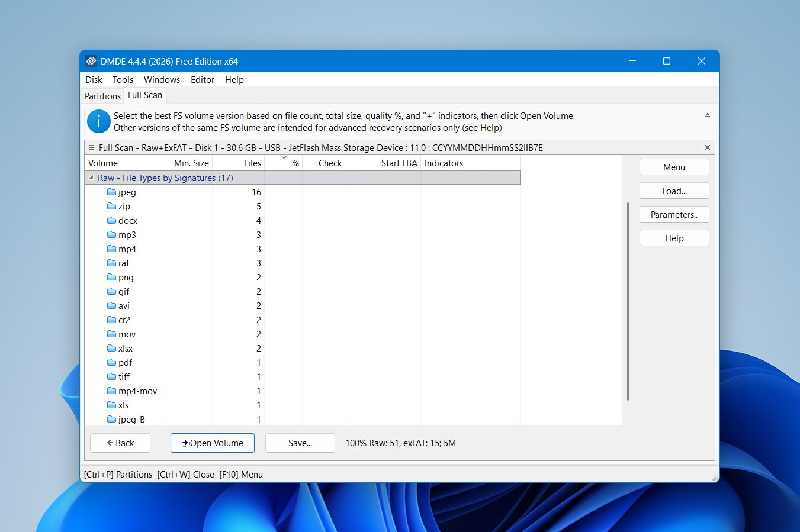
Task: Click the zip folder icon
Action: click(111, 206)
